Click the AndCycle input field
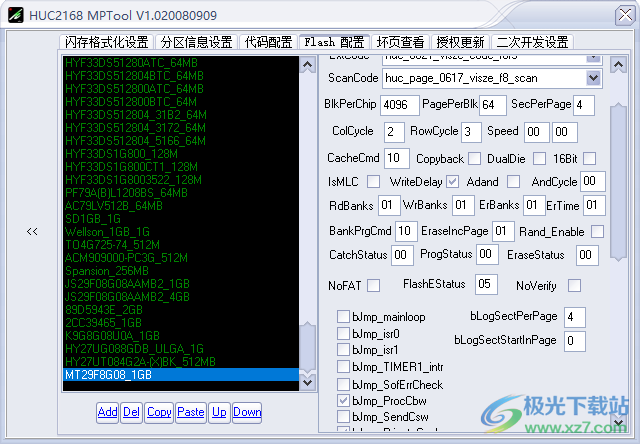Screen dimensions: 640x444 (x=592, y=181)
